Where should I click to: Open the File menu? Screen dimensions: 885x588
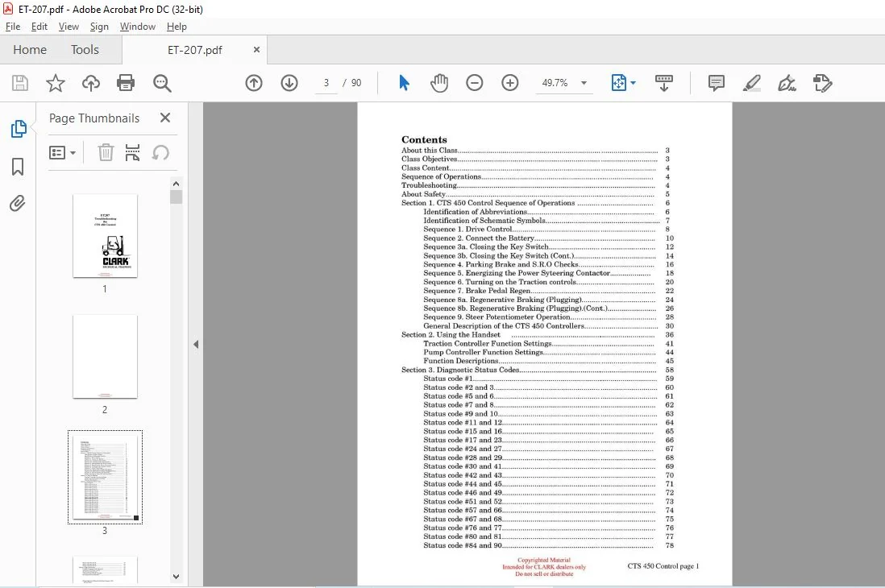pyautogui.click(x=12, y=27)
